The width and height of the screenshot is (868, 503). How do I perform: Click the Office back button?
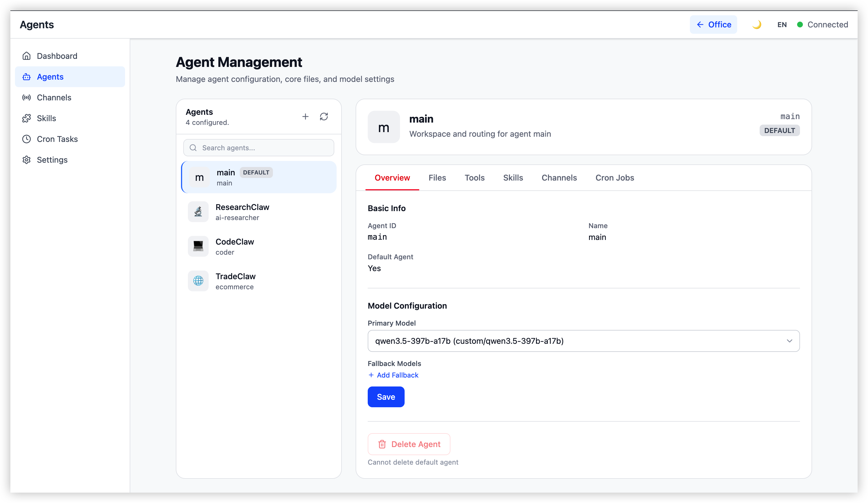(x=713, y=25)
